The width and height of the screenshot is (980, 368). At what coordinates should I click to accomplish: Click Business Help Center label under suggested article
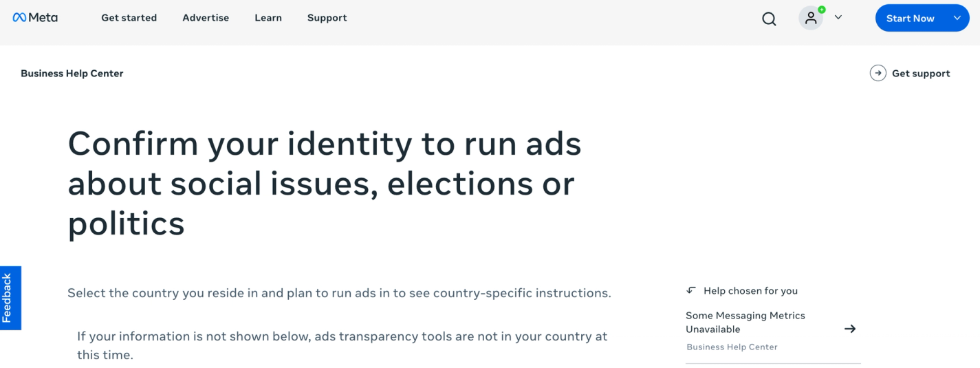732,347
